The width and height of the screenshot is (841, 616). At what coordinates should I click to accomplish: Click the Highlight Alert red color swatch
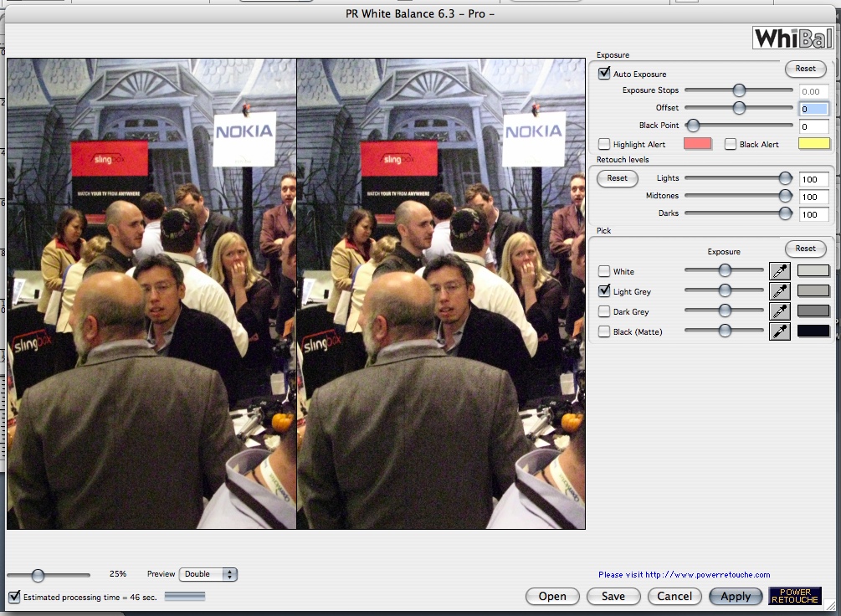click(x=698, y=144)
